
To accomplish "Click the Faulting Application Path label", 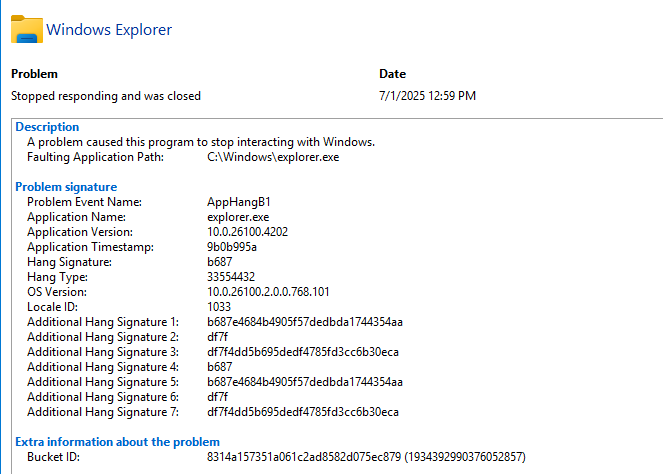I will [x=95, y=157].
